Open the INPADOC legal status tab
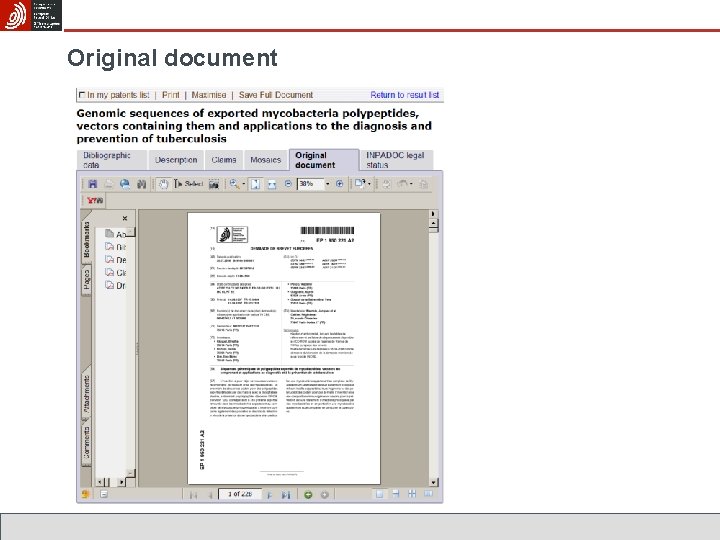 [396, 160]
